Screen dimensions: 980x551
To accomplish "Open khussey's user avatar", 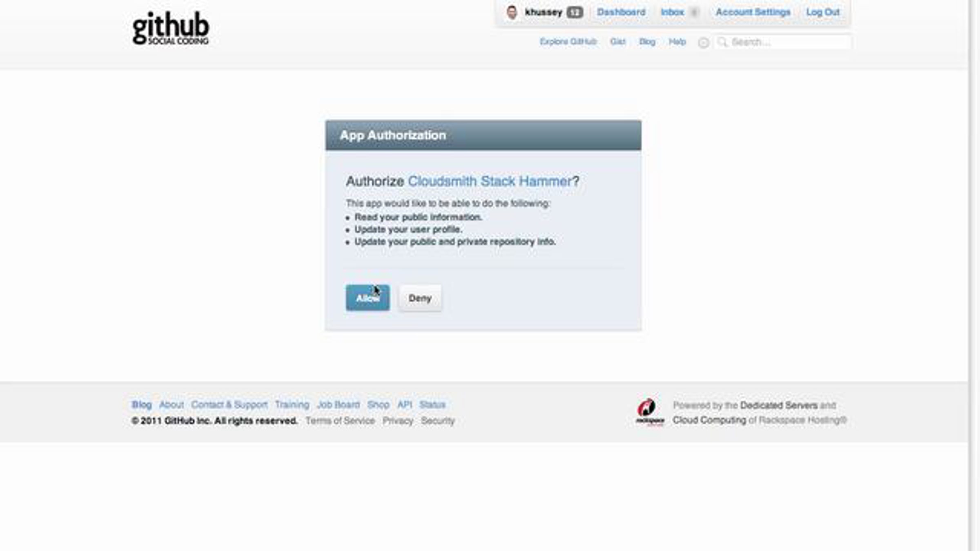I will (512, 12).
